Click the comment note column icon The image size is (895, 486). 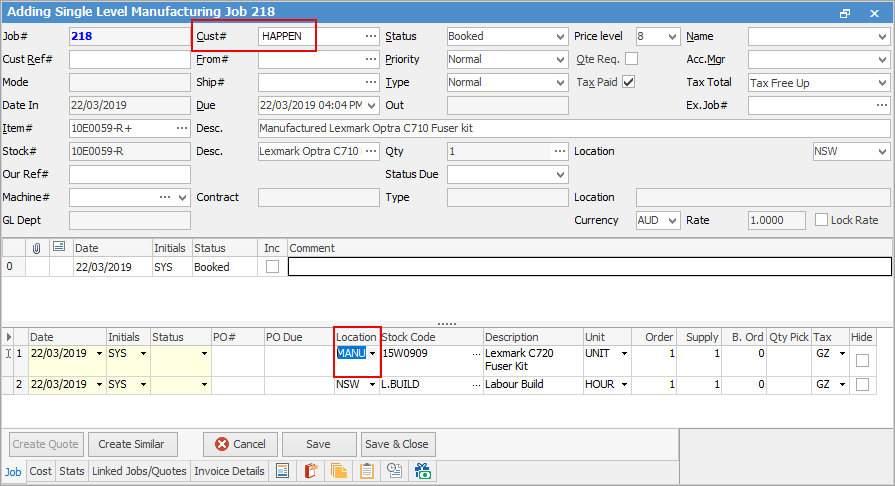pyautogui.click(x=59, y=247)
